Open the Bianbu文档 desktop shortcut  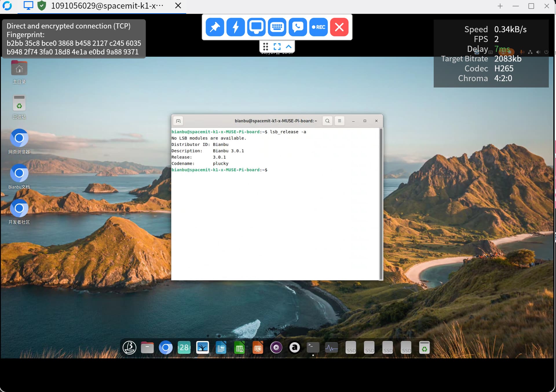(19, 174)
